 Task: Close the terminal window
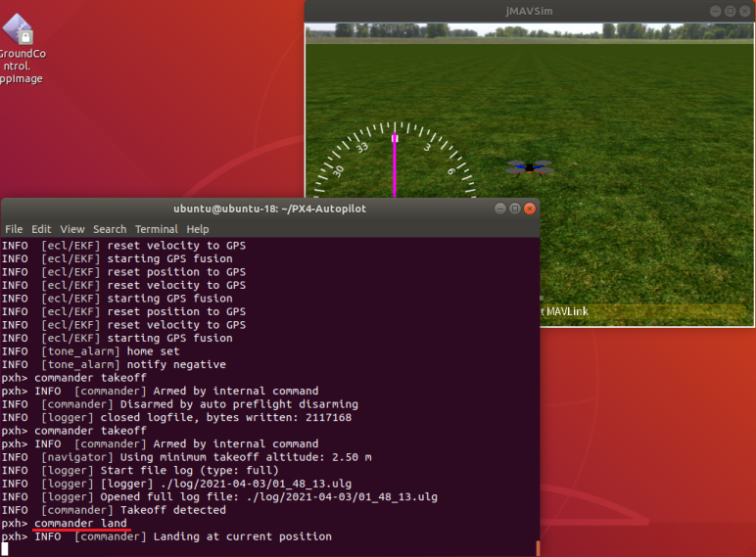(x=530, y=209)
